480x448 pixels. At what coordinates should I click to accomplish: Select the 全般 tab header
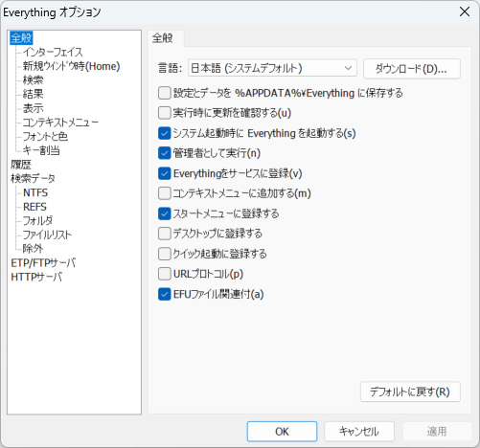click(163, 38)
